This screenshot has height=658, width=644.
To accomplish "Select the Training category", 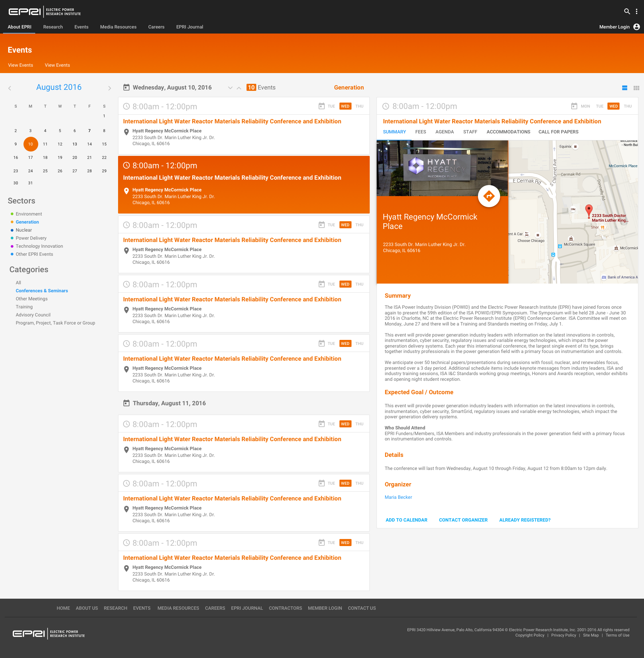I will click(24, 307).
